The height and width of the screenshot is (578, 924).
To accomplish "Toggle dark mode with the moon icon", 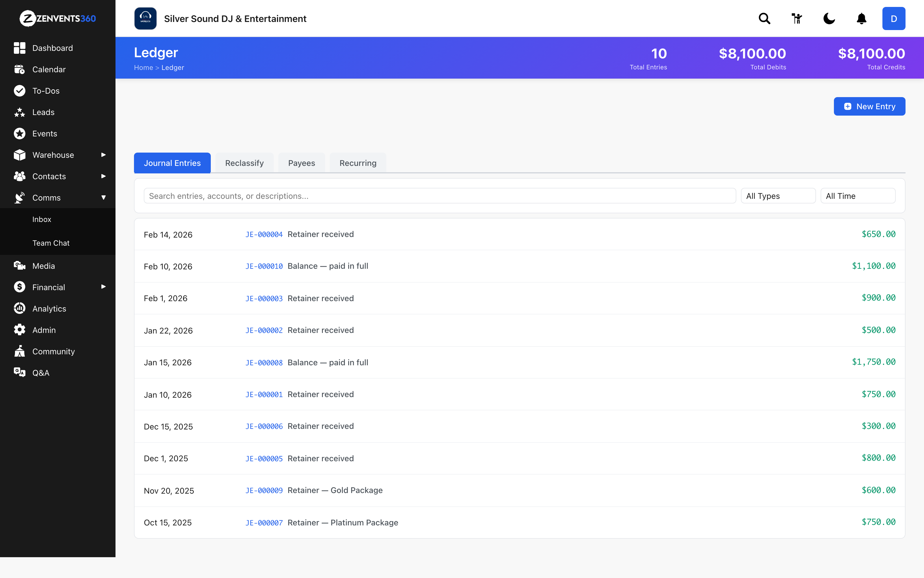I will click(x=829, y=18).
